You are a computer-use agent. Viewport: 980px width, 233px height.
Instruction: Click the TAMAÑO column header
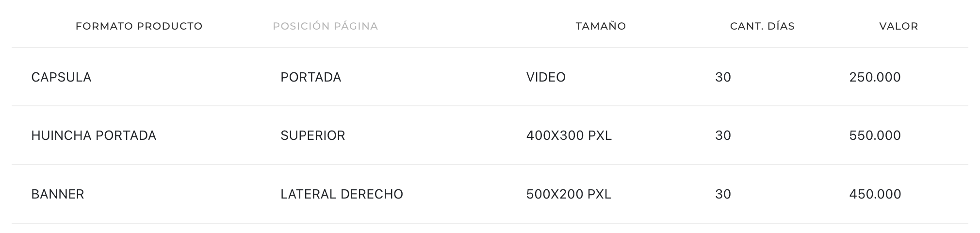(x=601, y=26)
